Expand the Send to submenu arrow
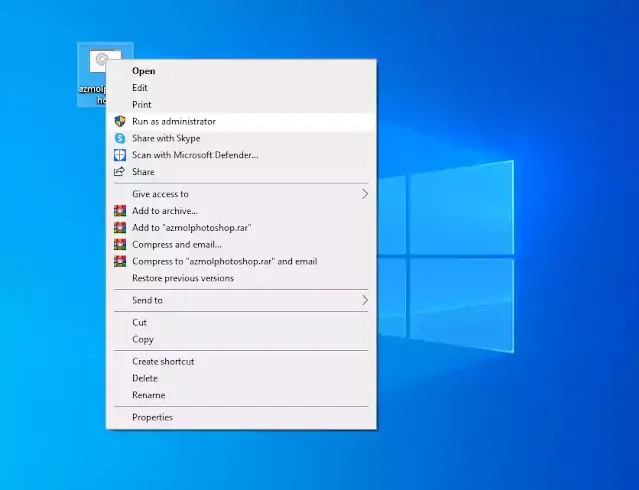The height and width of the screenshot is (490, 639). [x=365, y=300]
